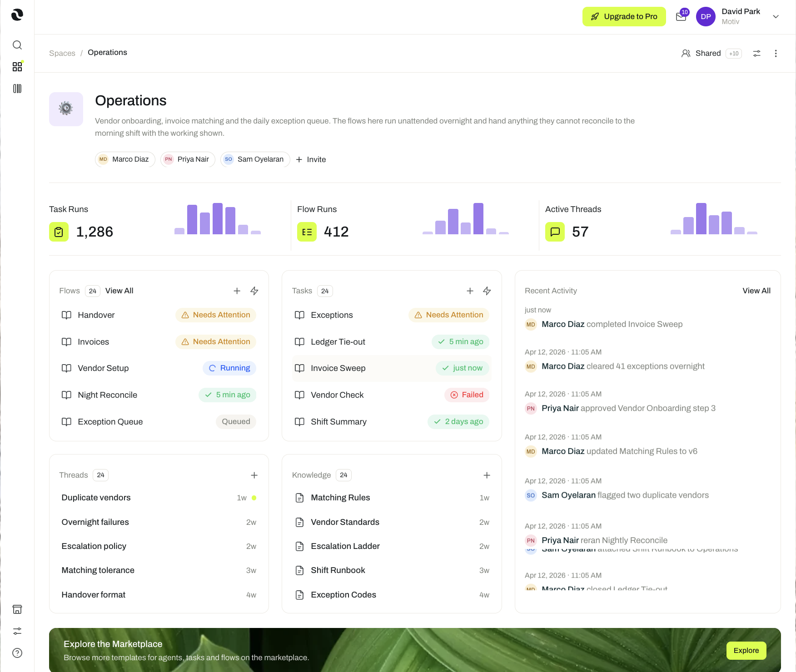Add a new thread with plus icon
The height and width of the screenshot is (672, 796).
(x=254, y=475)
